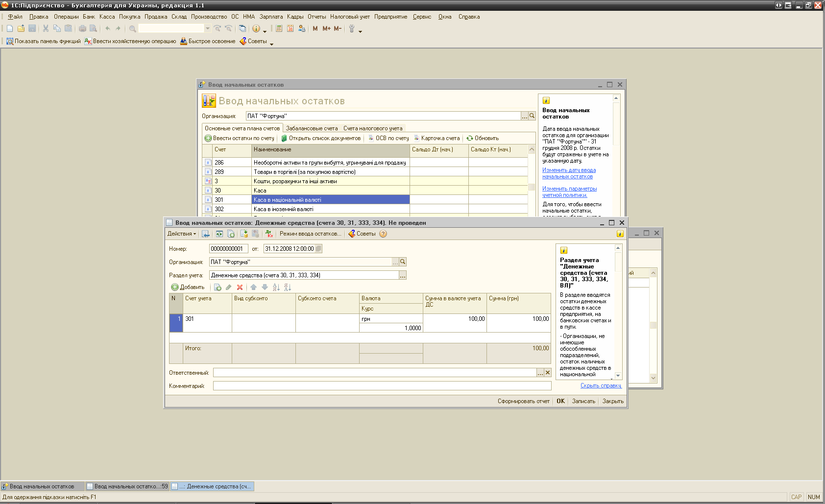Click Ввести хозяйственную операцию button
The image size is (825, 504).
coord(130,41)
